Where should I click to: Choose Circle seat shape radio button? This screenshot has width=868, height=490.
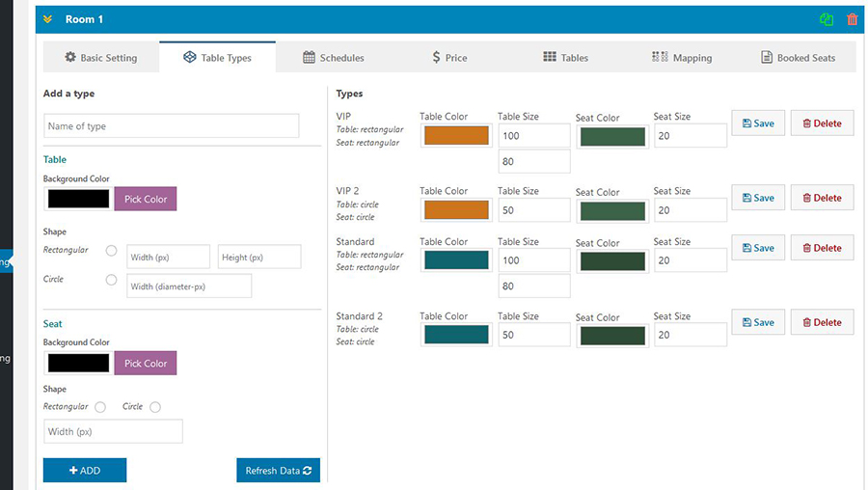155,407
